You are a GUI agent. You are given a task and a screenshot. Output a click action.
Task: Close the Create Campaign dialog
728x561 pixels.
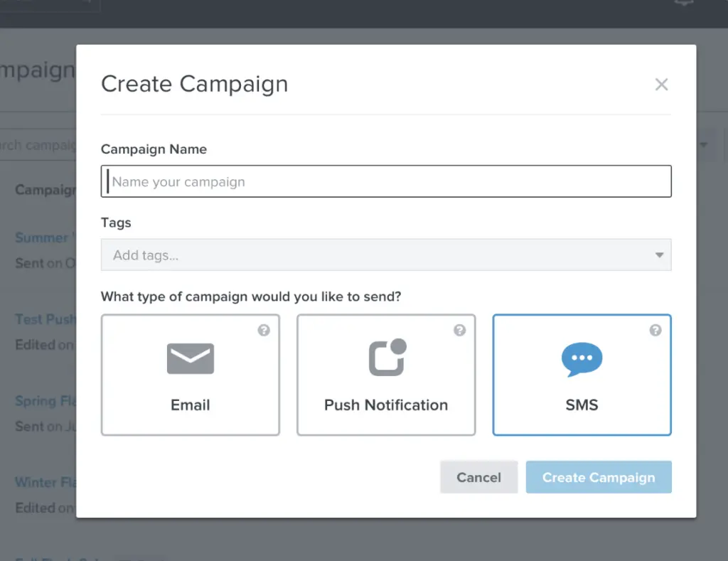661,85
